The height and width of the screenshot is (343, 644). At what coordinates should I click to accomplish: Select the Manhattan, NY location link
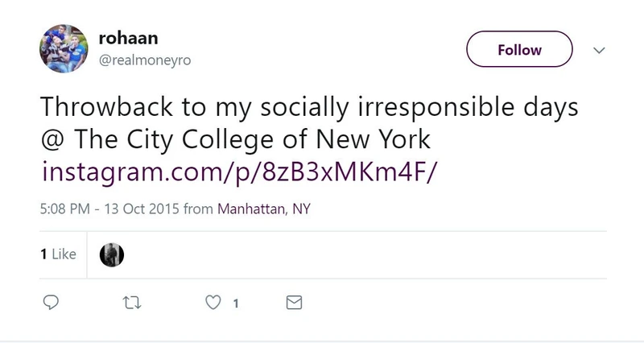(x=263, y=209)
